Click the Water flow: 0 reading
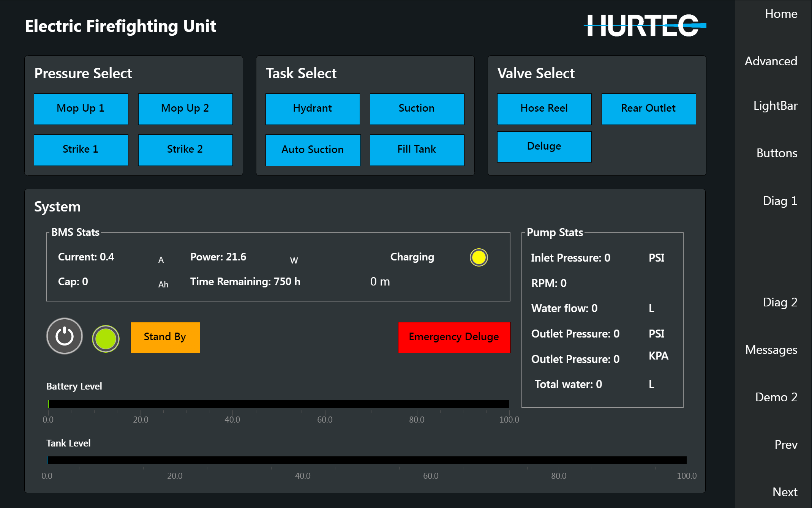 click(564, 308)
